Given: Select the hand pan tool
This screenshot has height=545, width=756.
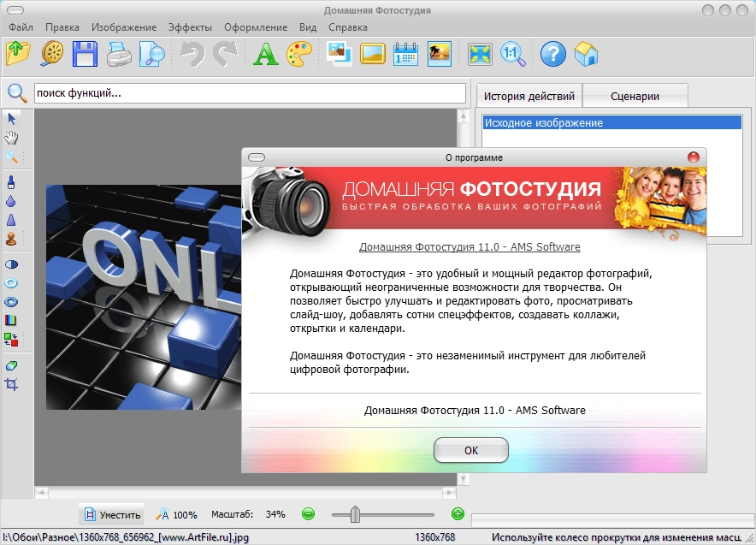Looking at the screenshot, I should 12,138.
